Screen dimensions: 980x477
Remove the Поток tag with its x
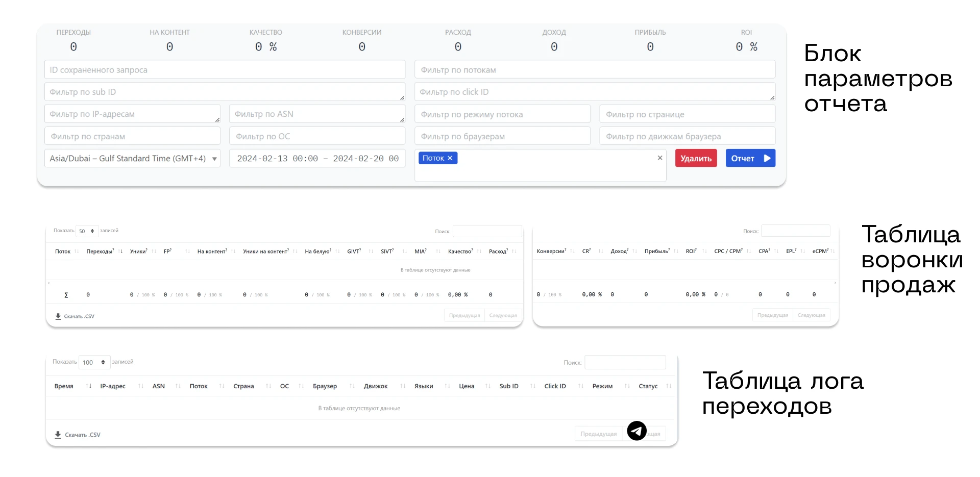click(x=450, y=158)
